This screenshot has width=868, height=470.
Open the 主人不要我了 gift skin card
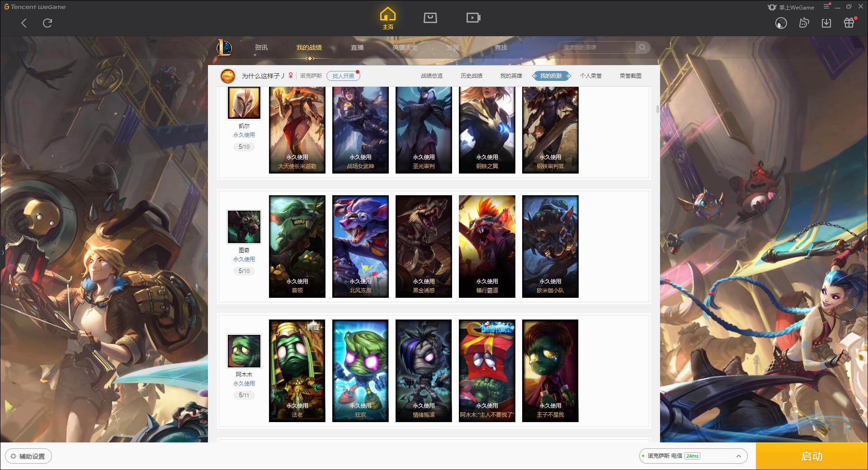click(x=487, y=371)
